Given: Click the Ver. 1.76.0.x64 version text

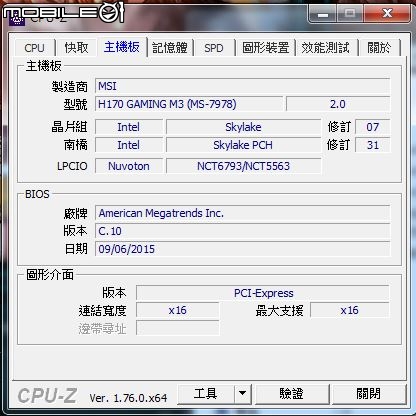Looking at the screenshot, I should pos(128,398).
